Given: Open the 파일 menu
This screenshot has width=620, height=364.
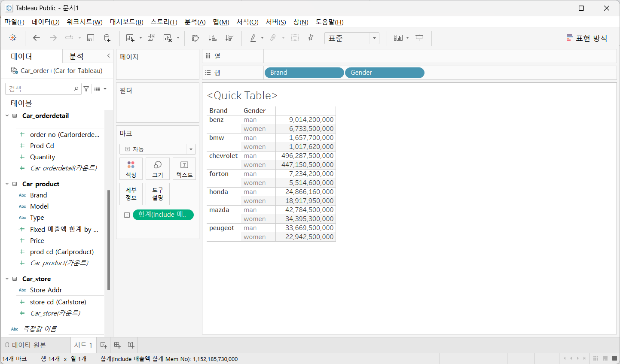Looking at the screenshot, I should [14, 22].
